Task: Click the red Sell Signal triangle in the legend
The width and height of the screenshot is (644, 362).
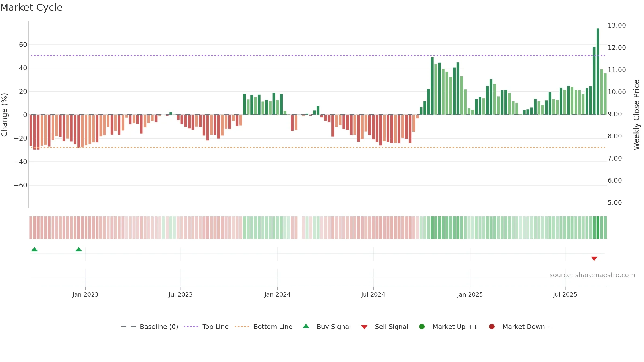Action: coord(364,327)
